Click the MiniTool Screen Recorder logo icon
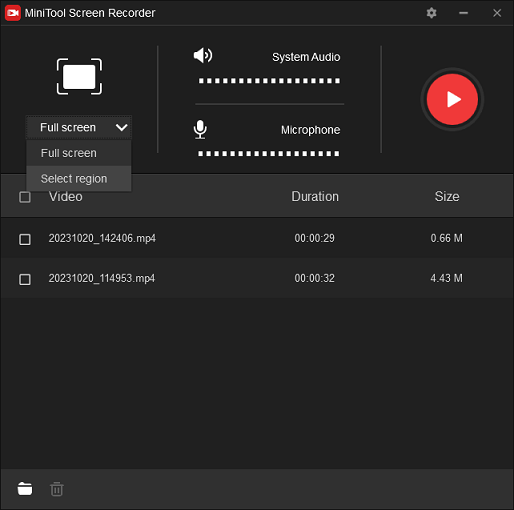This screenshot has height=510, width=514. (x=13, y=13)
